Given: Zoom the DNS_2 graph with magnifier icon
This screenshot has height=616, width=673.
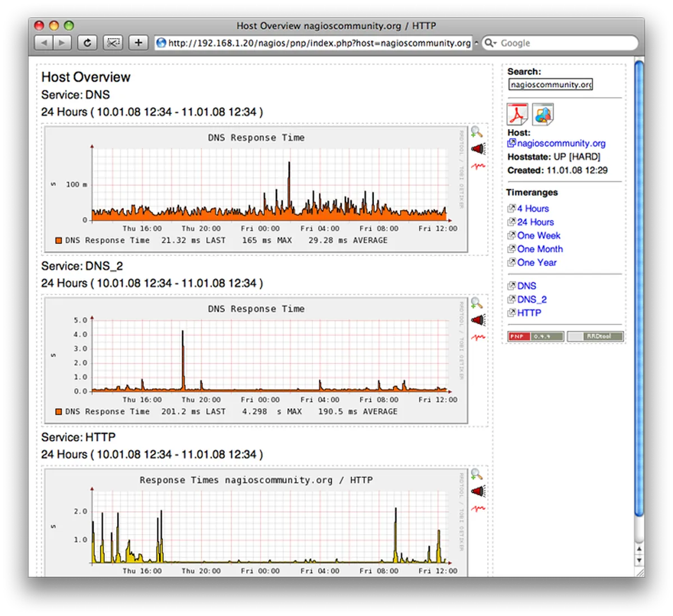Looking at the screenshot, I should point(477,304).
